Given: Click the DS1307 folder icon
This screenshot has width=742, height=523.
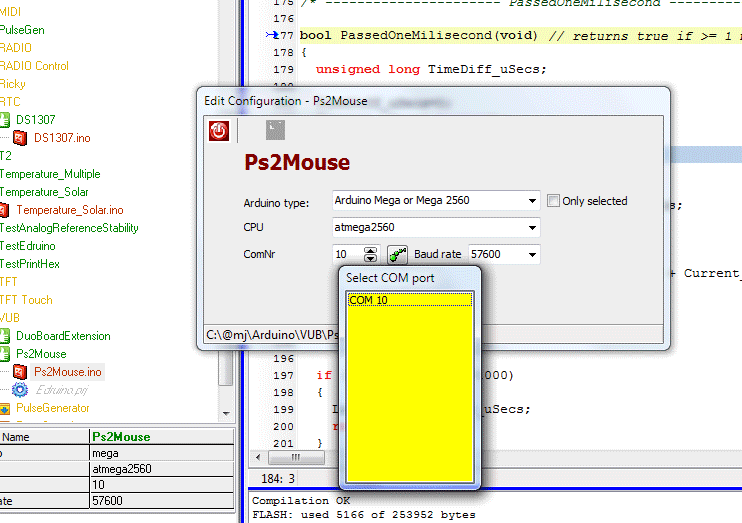Looking at the screenshot, I should pos(4,120).
